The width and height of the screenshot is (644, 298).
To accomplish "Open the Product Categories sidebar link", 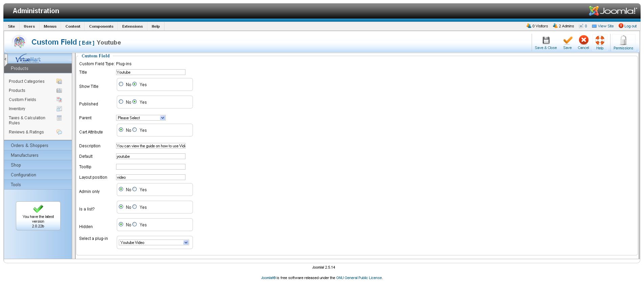I will [27, 81].
